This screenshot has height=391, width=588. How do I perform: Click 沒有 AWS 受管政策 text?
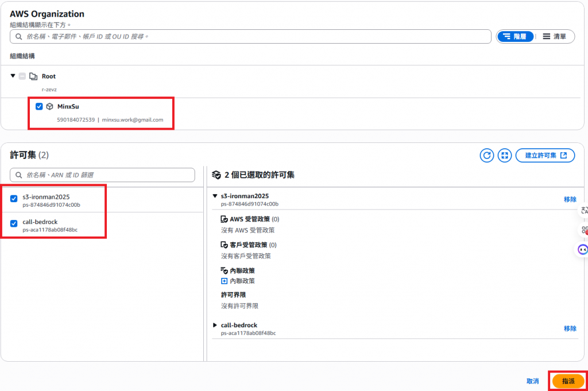click(x=248, y=230)
